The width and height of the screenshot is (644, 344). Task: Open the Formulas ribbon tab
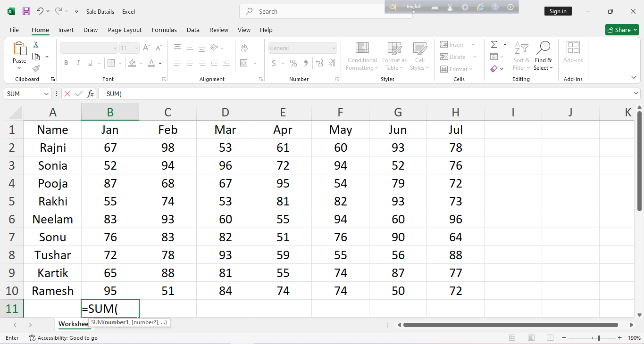(164, 30)
